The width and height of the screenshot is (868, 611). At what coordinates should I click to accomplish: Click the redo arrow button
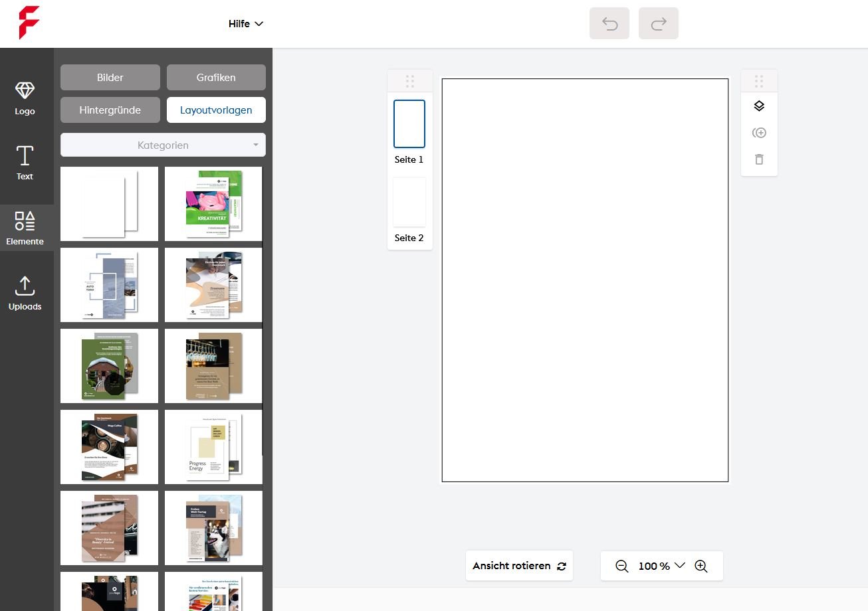658,24
